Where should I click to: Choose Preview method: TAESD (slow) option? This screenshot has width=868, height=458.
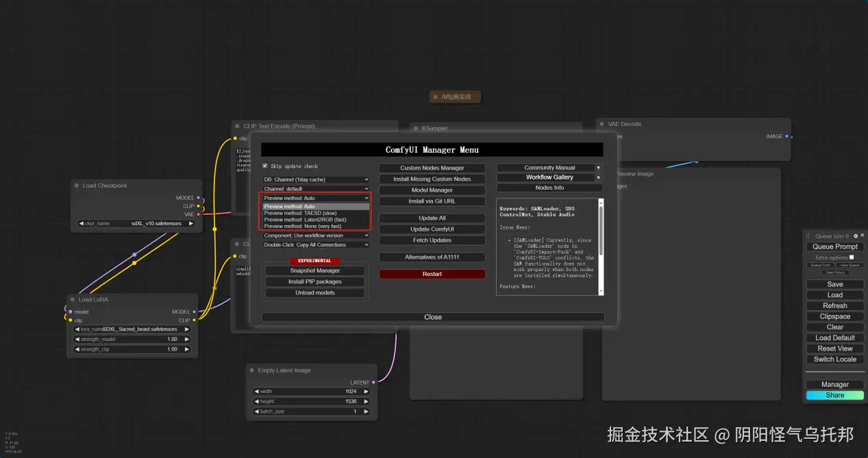click(x=316, y=213)
